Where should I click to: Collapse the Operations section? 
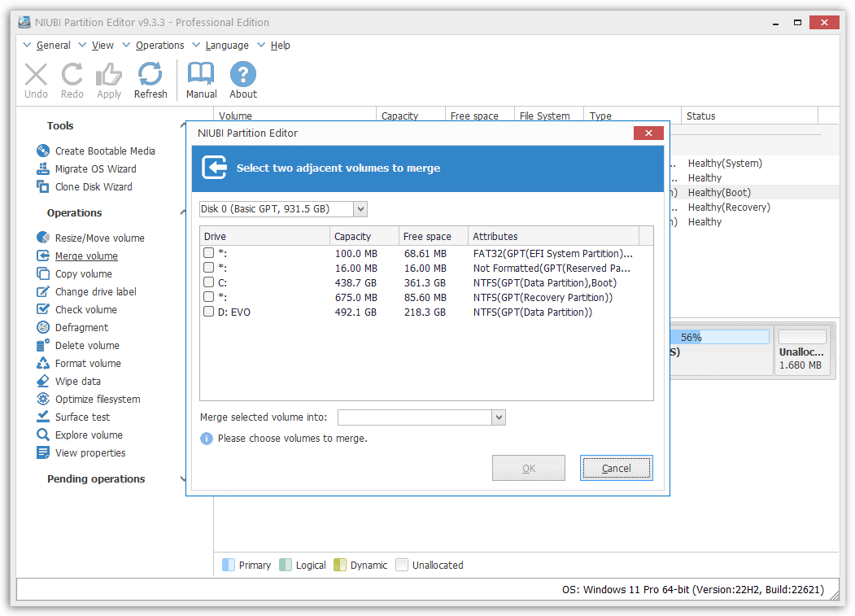183,212
